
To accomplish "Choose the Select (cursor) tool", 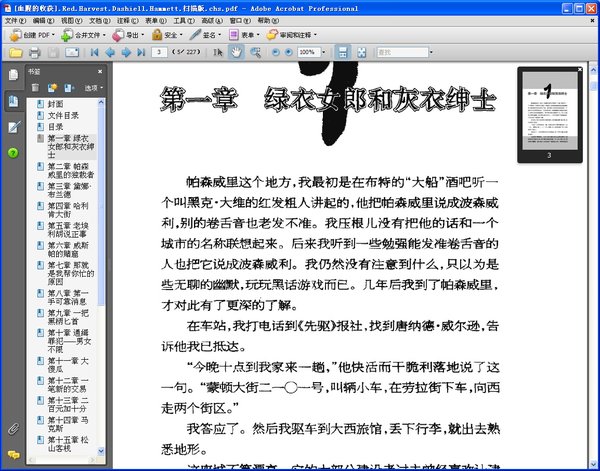I will pyautogui.click(x=218, y=52).
